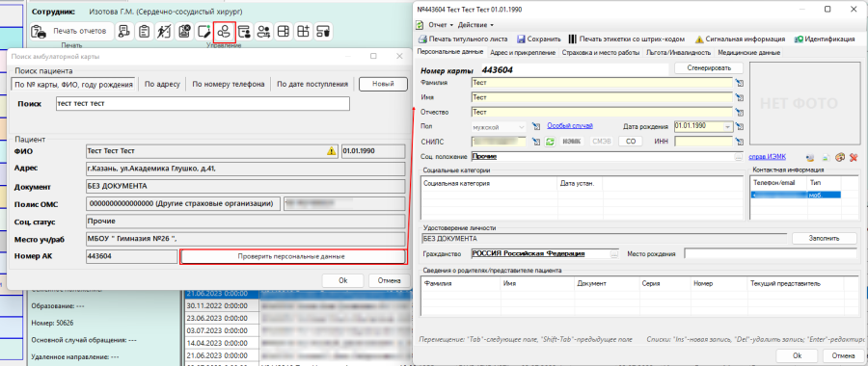Click the Сгенерировать button

[x=709, y=67]
